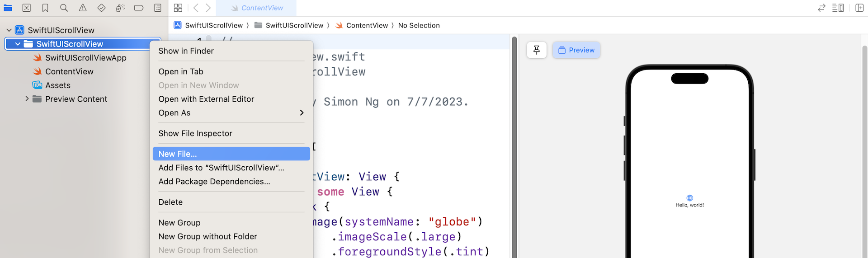Choose New Group
Image resolution: width=868 pixels, height=258 pixels.
[231, 223]
